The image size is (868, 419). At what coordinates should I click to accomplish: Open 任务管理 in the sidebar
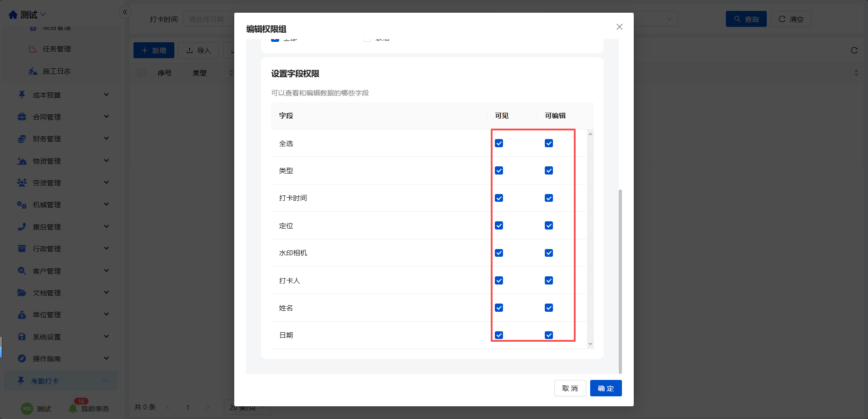pyautogui.click(x=56, y=49)
